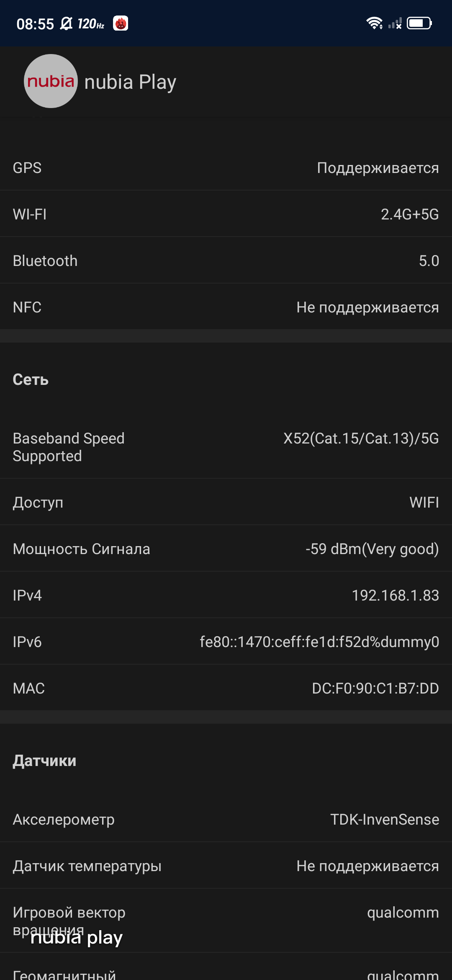The height and width of the screenshot is (980, 452).
Task: Tap the muted bell status icon
Action: pos(66,23)
